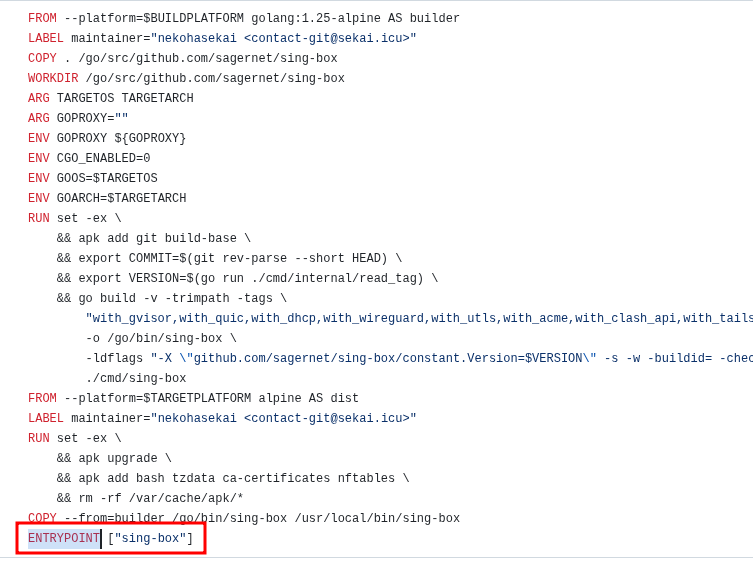Click the -o /go/bin/sing-box output line
The image size is (753, 568).
click(x=161, y=339)
